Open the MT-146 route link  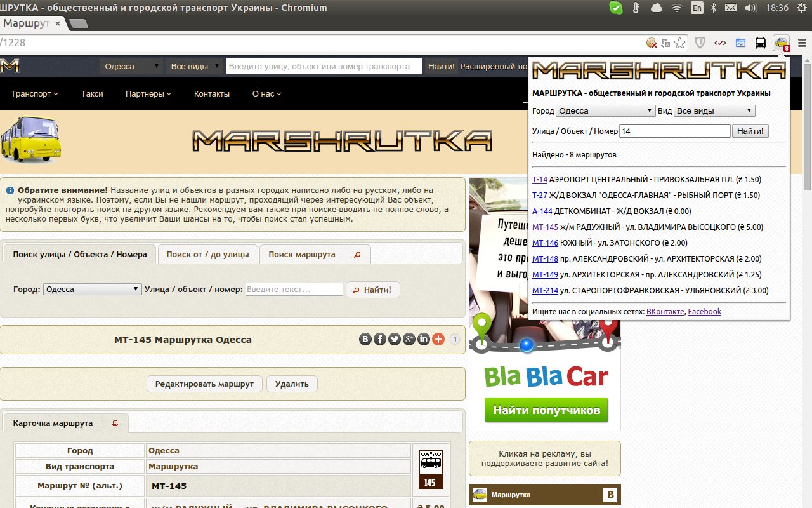545,243
